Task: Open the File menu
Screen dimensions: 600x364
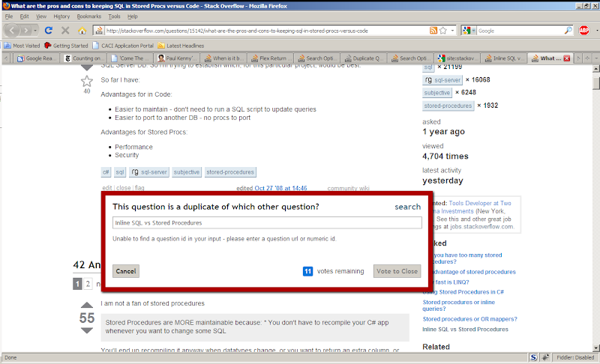Action: point(9,16)
